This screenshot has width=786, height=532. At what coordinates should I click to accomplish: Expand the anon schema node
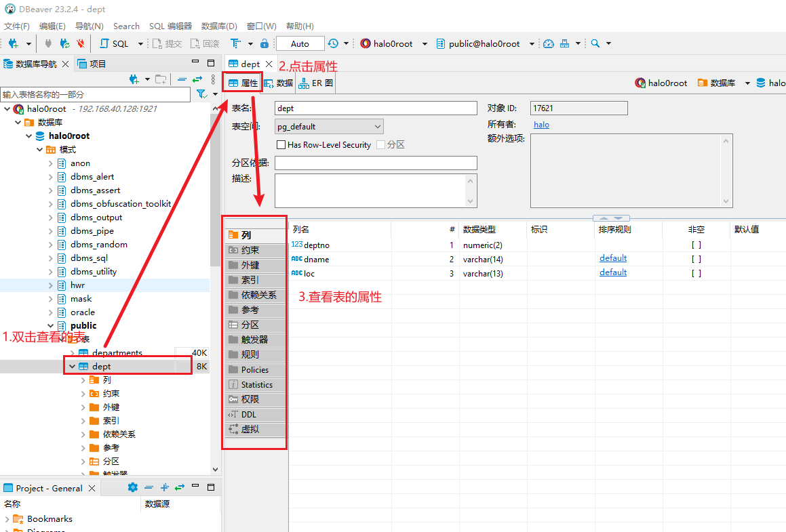pyautogui.click(x=51, y=163)
